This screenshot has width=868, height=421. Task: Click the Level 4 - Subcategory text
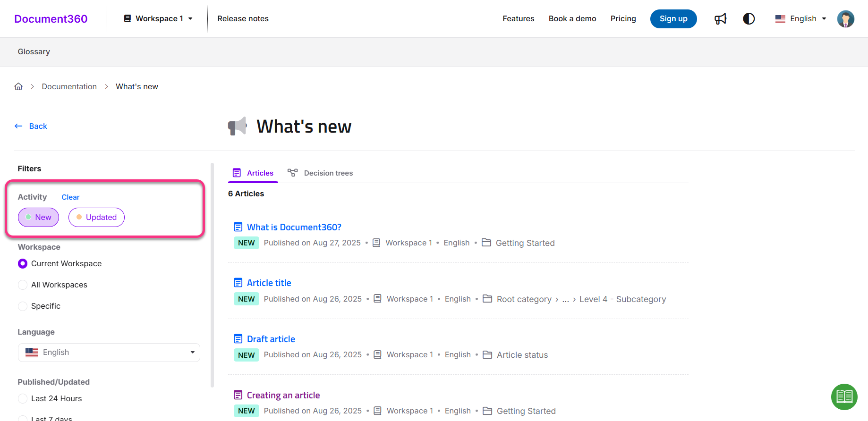(622, 299)
